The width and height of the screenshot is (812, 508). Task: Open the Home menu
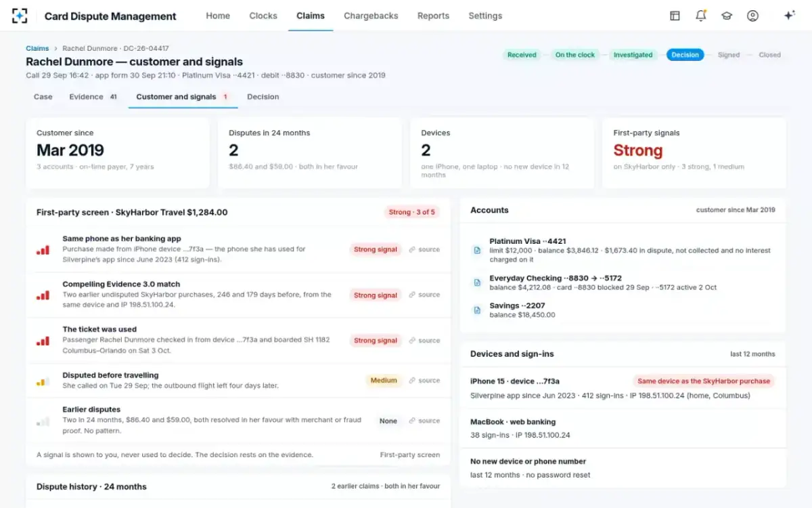pos(218,16)
